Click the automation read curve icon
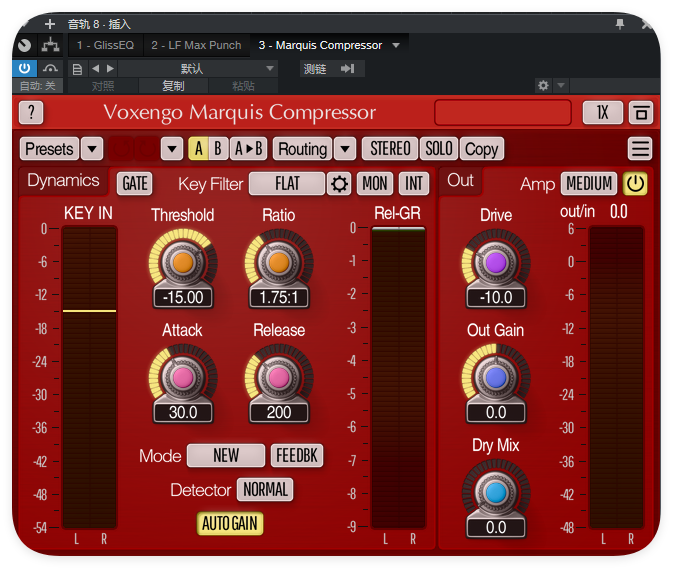673x568 pixels. [x=50, y=68]
